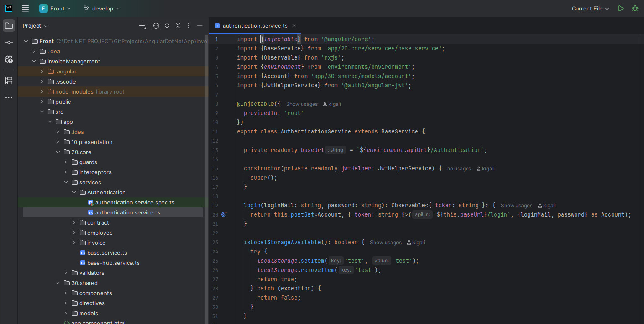
Task: Select base.service.ts in the tree
Action: tap(107, 253)
